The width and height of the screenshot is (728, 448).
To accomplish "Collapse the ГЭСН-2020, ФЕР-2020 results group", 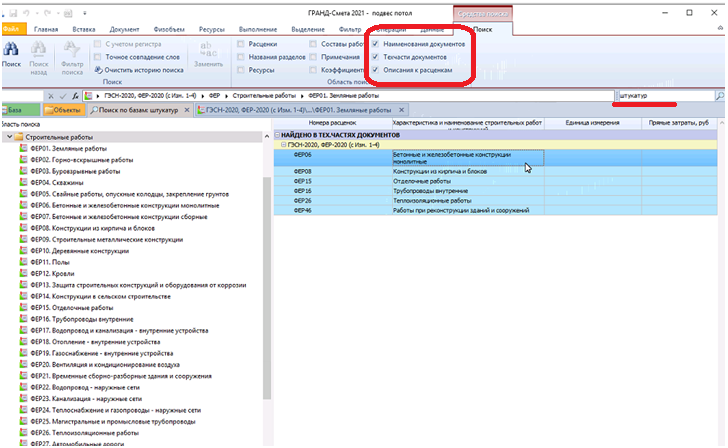I will click(x=284, y=145).
